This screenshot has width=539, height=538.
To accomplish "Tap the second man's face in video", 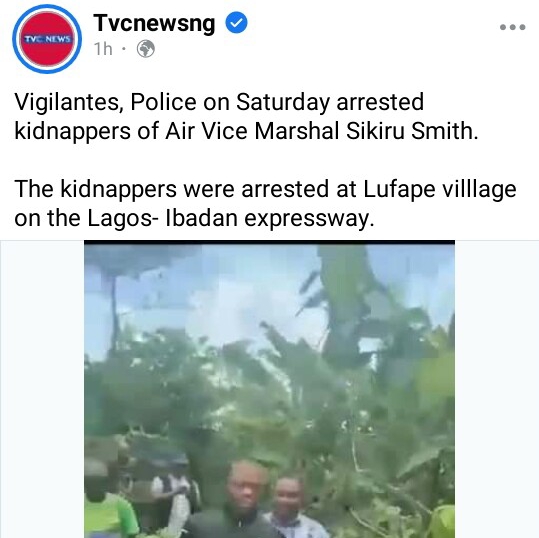I will [288, 493].
